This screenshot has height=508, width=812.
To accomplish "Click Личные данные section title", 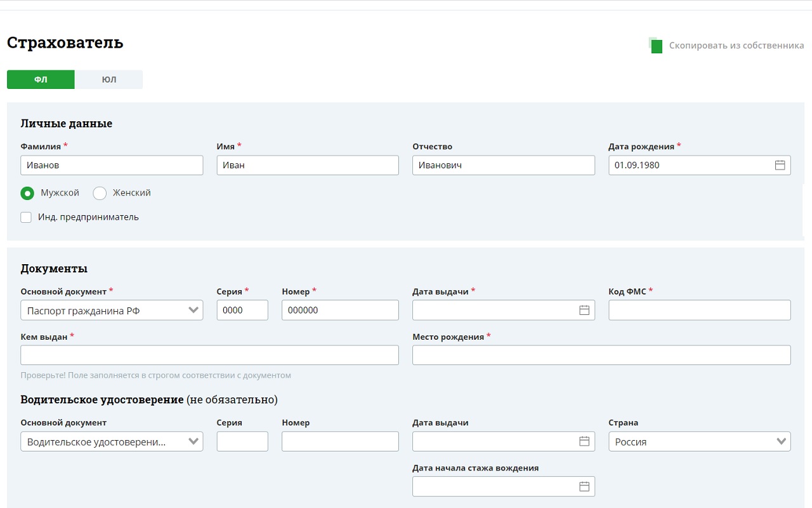I will [x=67, y=124].
